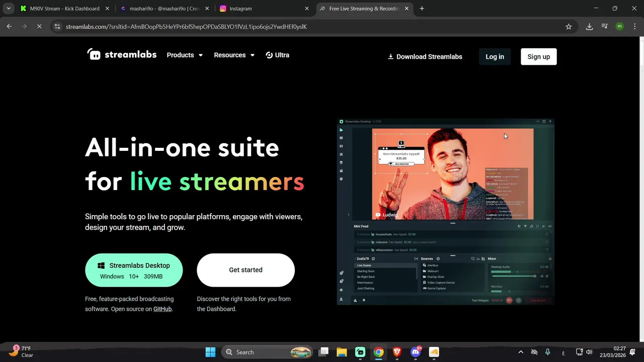The height and width of the screenshot is (362, 644).
Task: Close the Instagram tab
Action: click(307, 9)
